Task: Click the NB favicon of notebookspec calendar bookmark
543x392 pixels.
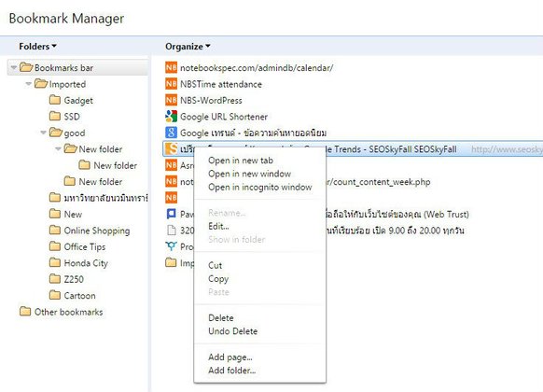Action: click(171, 67)
